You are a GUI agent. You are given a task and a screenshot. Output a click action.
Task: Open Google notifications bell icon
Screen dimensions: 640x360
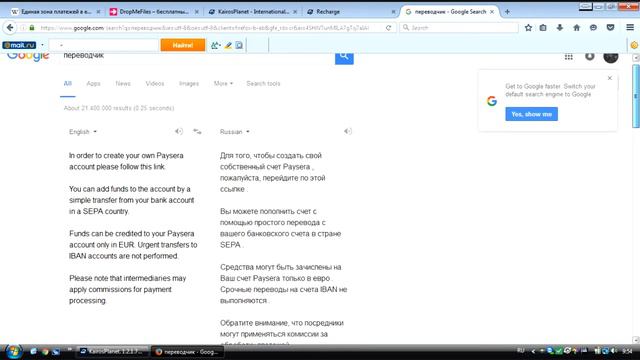click(x=589, y=56)
